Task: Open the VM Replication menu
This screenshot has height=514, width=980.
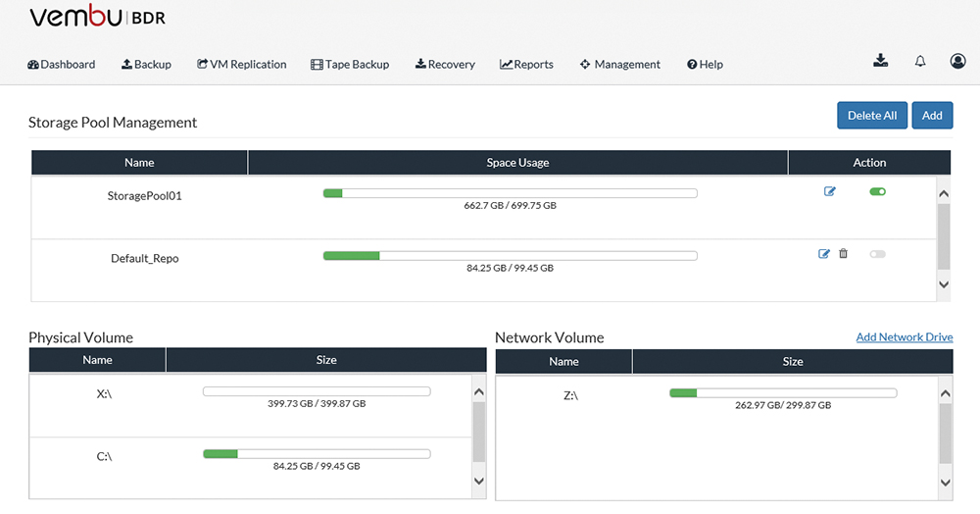Action: [241, 65]
